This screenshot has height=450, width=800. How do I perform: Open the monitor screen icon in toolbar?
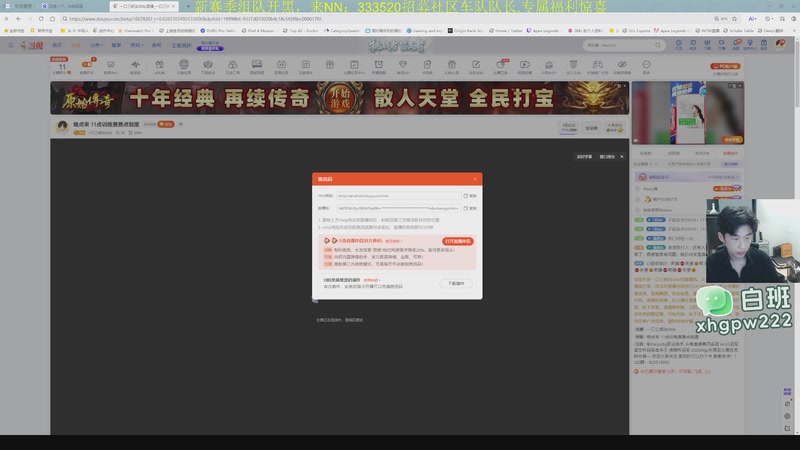tap(257, 64)
